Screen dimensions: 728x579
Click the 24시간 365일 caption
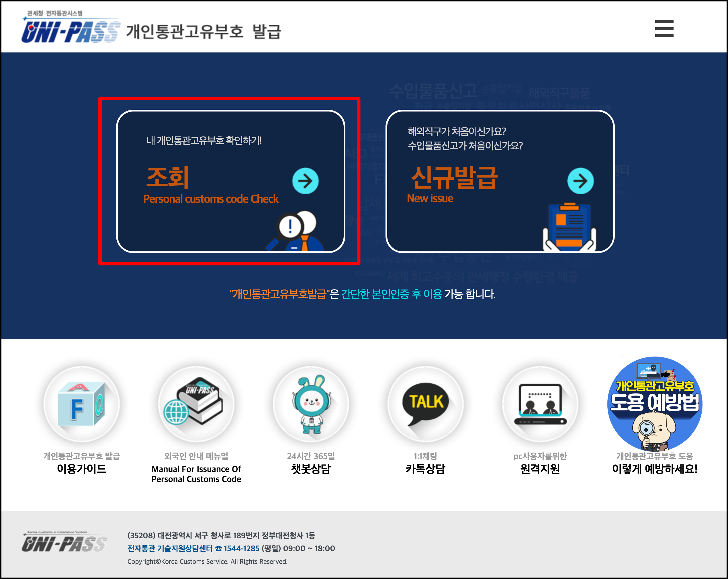click(x=311, y=456)
